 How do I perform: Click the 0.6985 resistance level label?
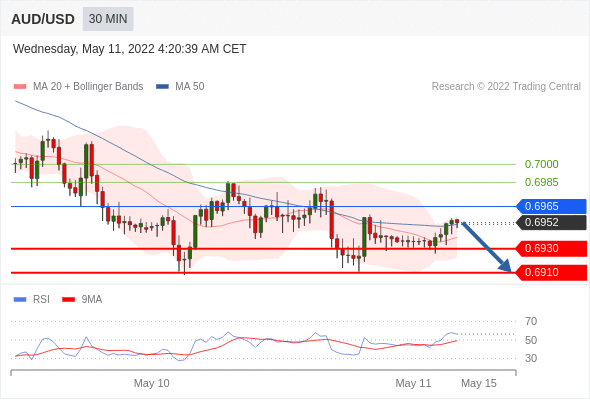coord(541,183)
